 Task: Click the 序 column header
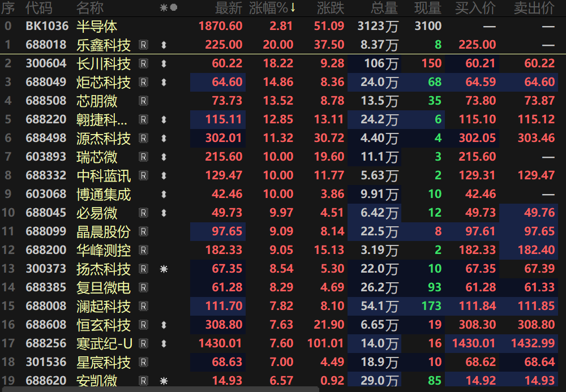click(8, 8)
